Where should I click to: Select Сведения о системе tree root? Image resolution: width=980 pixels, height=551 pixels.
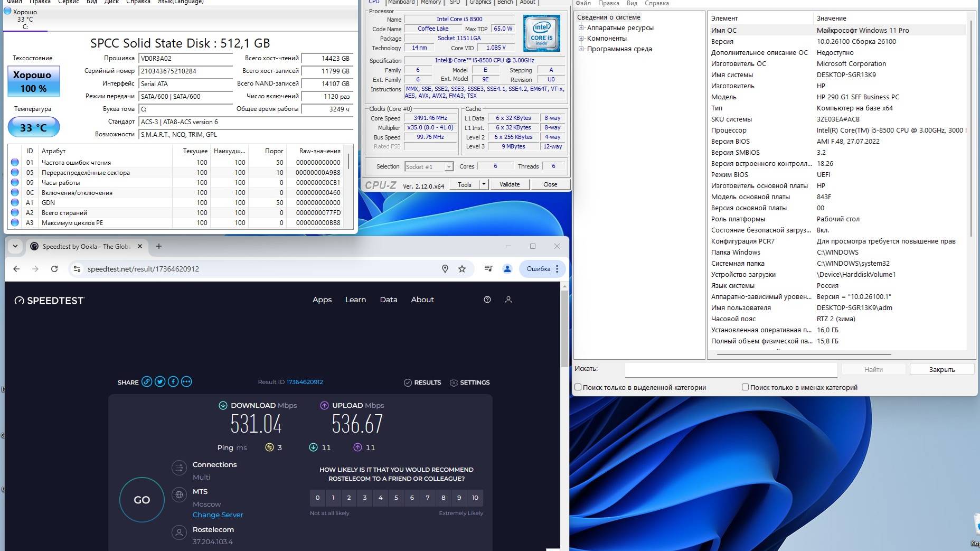tap(608, 17)
